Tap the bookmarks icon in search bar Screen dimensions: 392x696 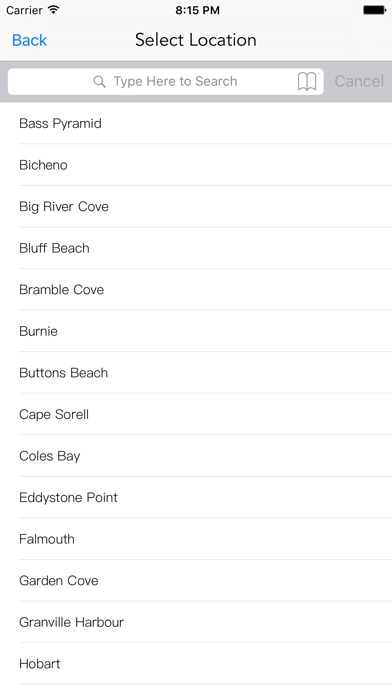[x=307, y=81]
